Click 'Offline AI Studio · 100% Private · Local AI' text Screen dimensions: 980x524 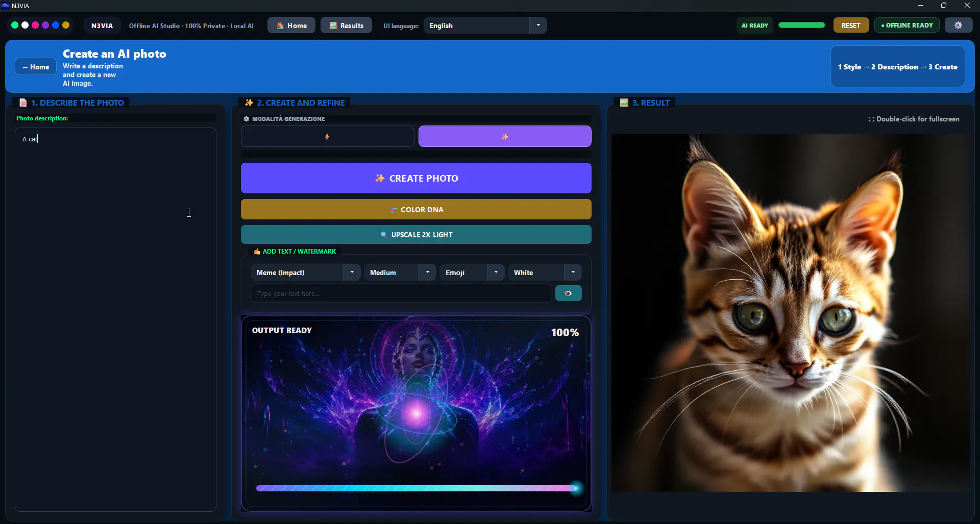(191, 26)
